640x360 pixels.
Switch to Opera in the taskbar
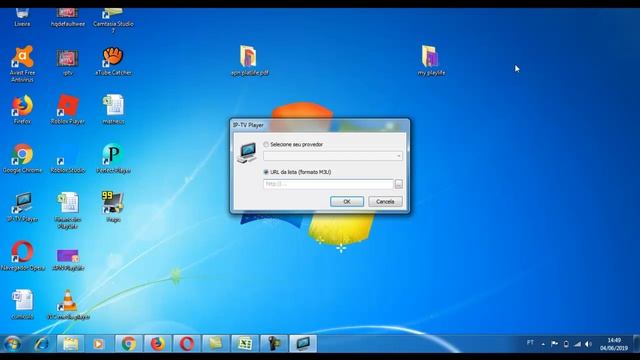pos(187,344)
